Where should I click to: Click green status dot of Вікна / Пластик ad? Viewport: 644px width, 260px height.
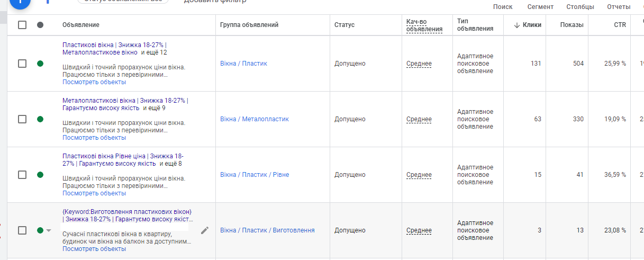click(40, 64)
